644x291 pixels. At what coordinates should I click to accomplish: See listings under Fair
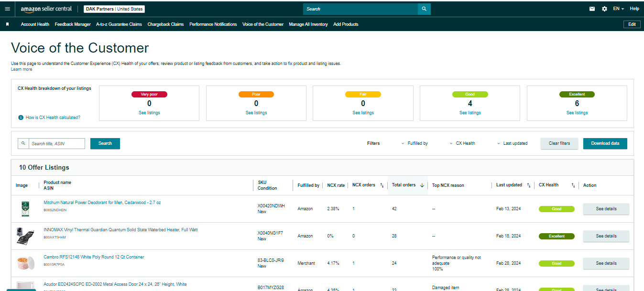click(x=363, y=113)
